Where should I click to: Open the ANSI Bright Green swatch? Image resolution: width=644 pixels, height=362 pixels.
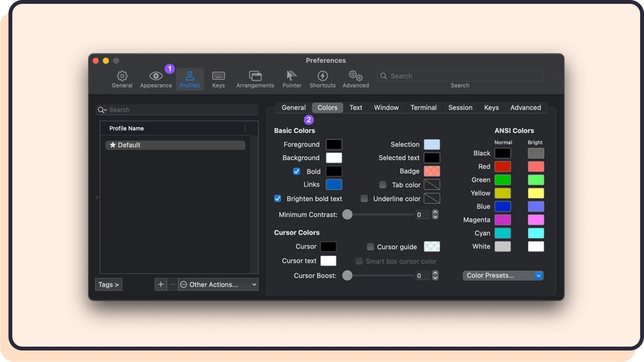pyautogui.click(x=535, y=179)
